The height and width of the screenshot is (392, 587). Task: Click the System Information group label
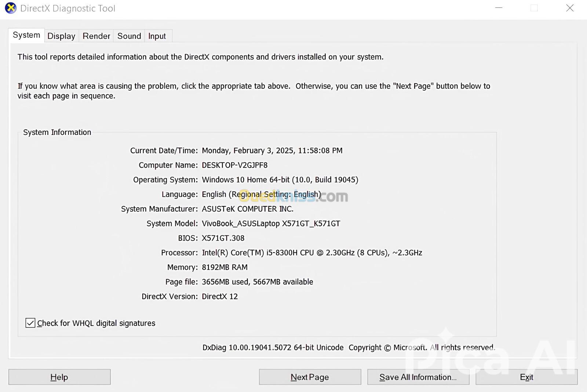pyautogui.click(x=57, y=132)
